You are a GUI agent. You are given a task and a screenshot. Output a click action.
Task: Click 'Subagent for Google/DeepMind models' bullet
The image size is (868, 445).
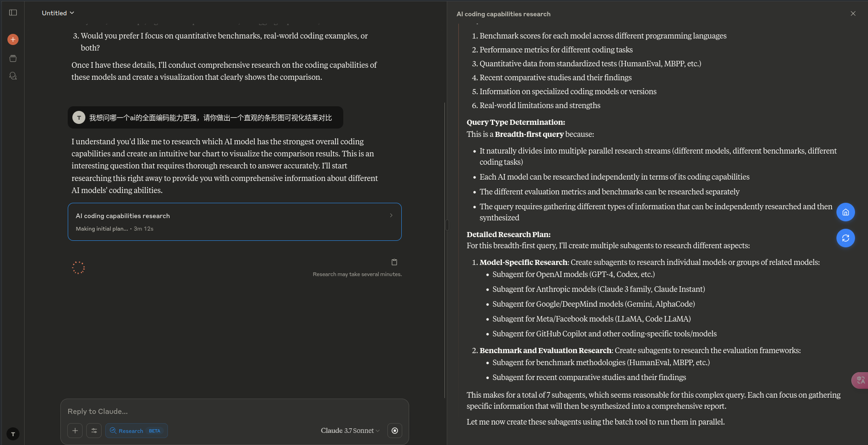click(593, 304)
